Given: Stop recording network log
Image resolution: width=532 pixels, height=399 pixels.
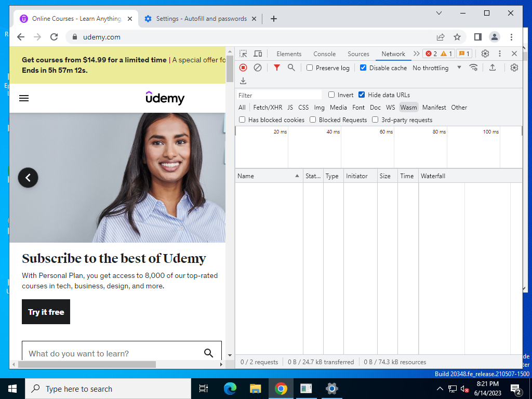Looking at the screenshot, I should tap(243, 68).
